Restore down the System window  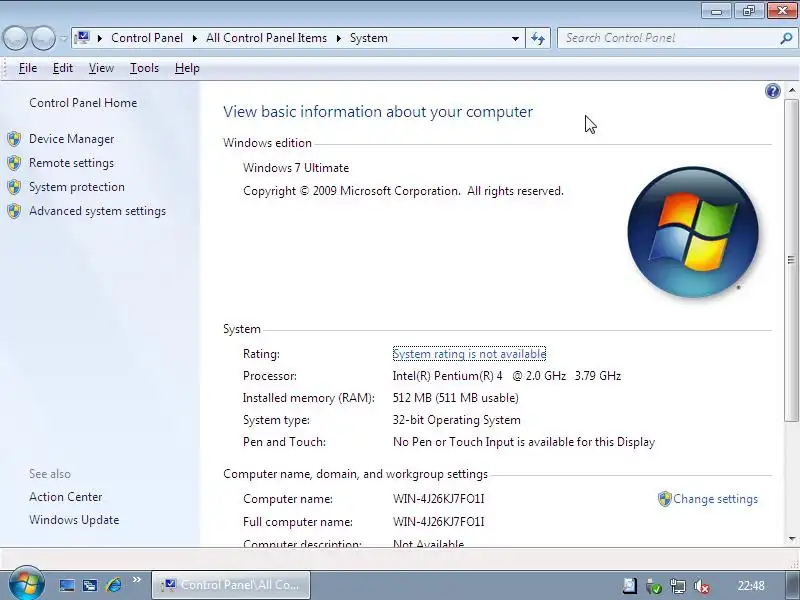748,11
